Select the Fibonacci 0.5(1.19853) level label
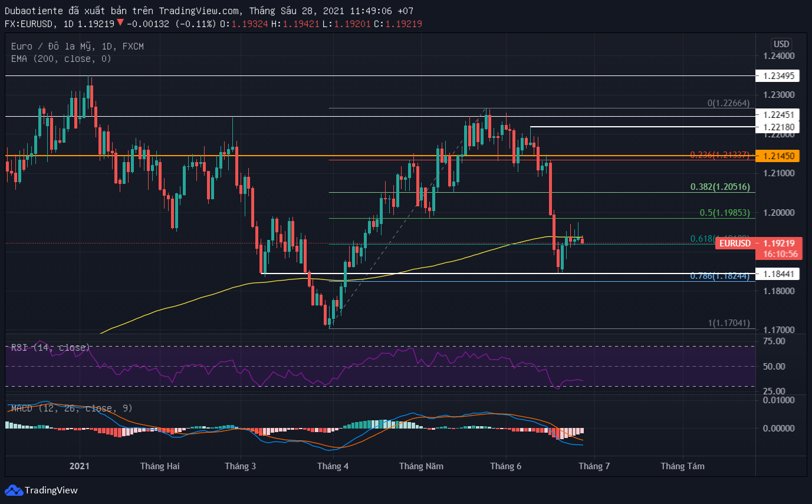The height and width of the screenshot is (504, 812). click(725, 213)
